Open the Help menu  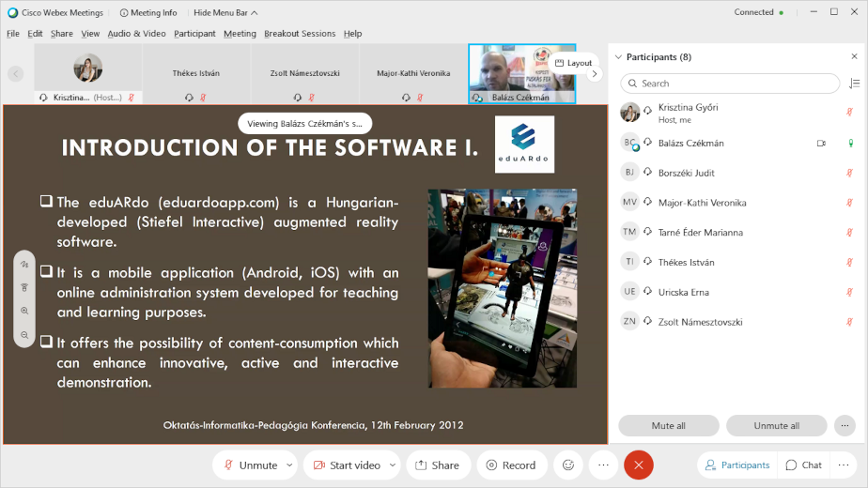(352, 33)
